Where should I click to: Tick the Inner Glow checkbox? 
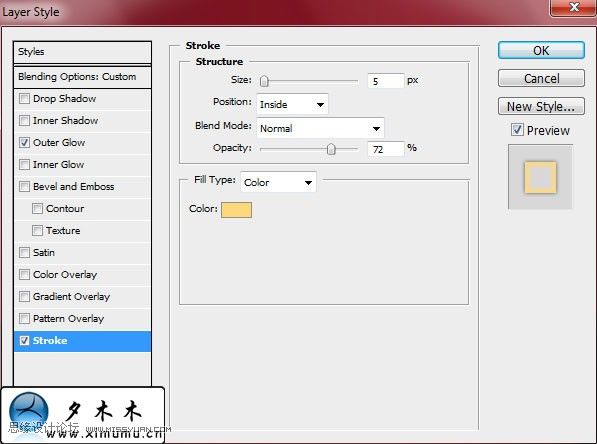[x=24, y=165]
